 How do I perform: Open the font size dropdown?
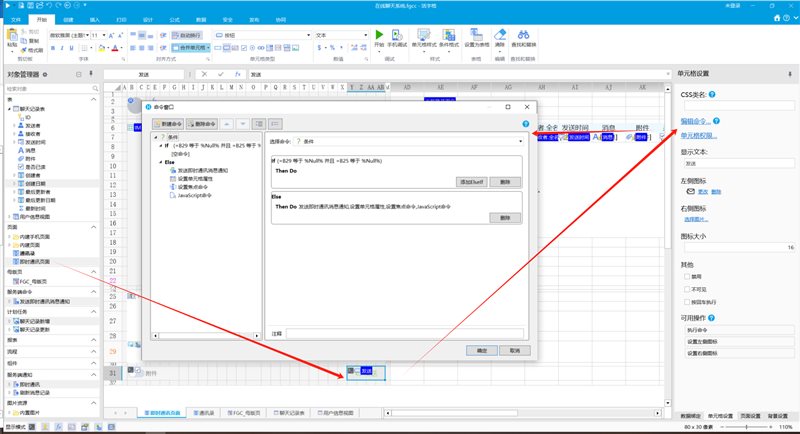pyautogui.click(x=104, y=35)
